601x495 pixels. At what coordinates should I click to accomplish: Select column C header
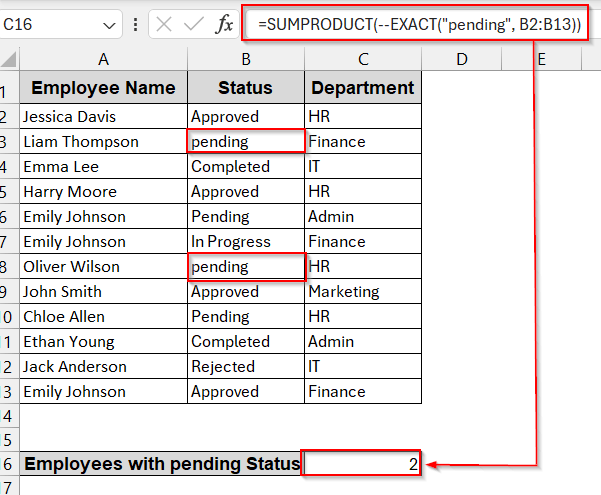pyautogui.click(x=362, y=60)
